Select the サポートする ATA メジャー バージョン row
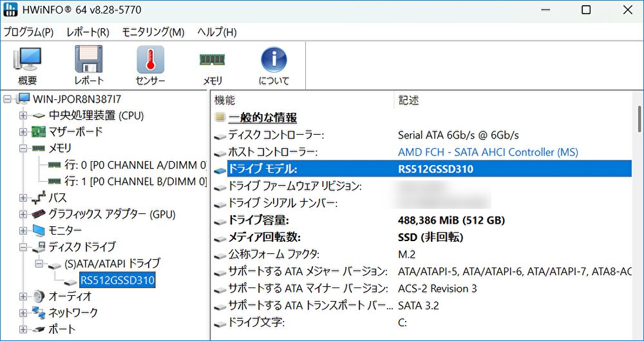This screenshot has width=644, height=341. click(422, 271)
